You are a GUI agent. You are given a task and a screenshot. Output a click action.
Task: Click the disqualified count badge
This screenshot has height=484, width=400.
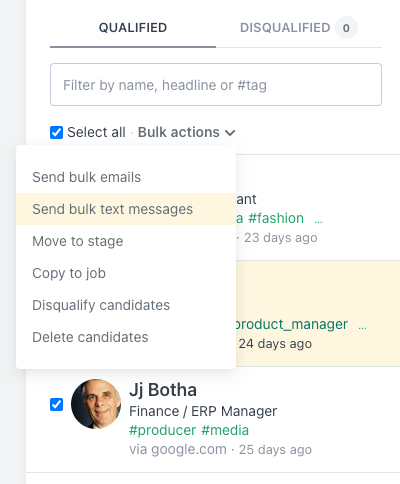pos(346,28)
